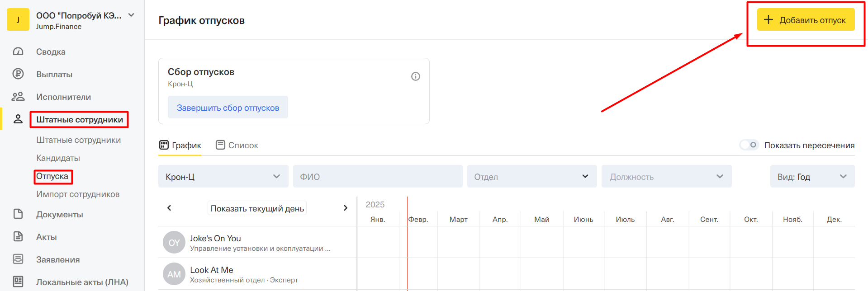The image size is (868, 291).
Task: Switch to the Список tab
Action: (237, 145)
